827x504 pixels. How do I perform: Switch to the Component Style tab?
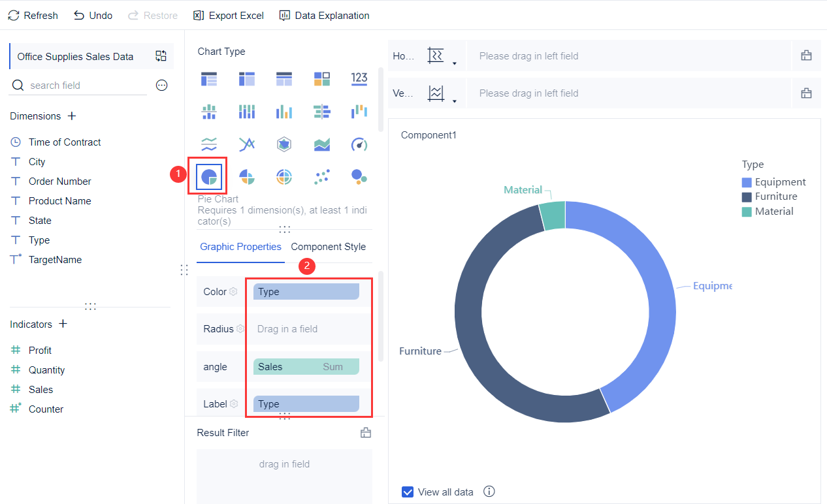click(329, 247)
